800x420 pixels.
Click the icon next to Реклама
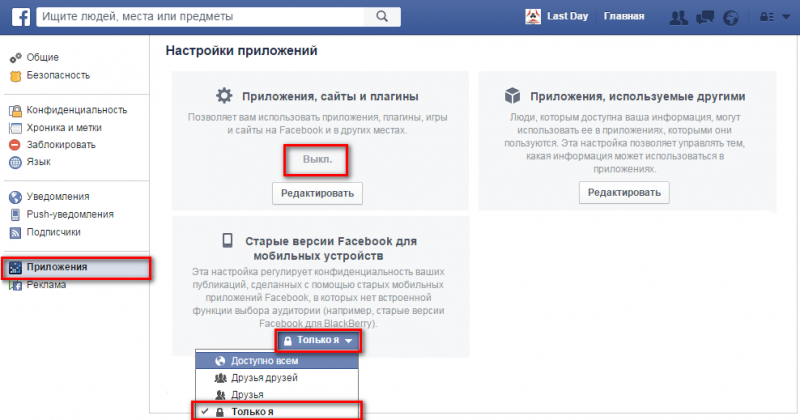[x=15, y=285]
